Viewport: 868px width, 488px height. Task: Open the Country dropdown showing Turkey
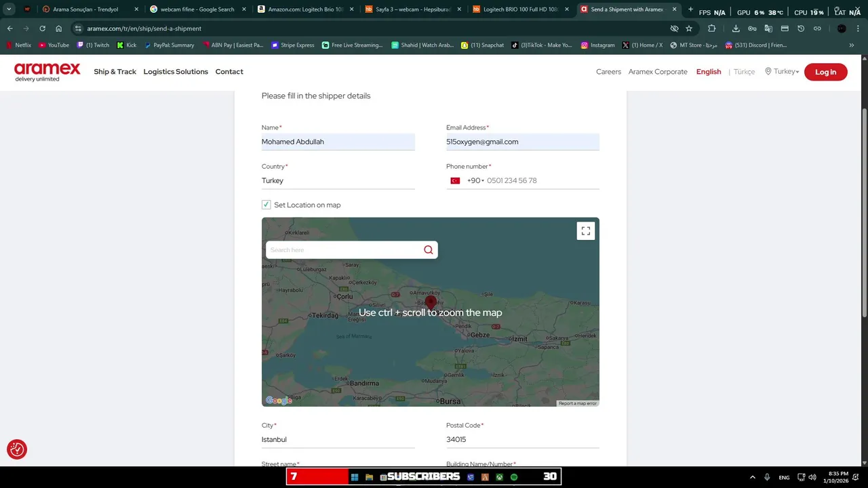coord(338,180)
